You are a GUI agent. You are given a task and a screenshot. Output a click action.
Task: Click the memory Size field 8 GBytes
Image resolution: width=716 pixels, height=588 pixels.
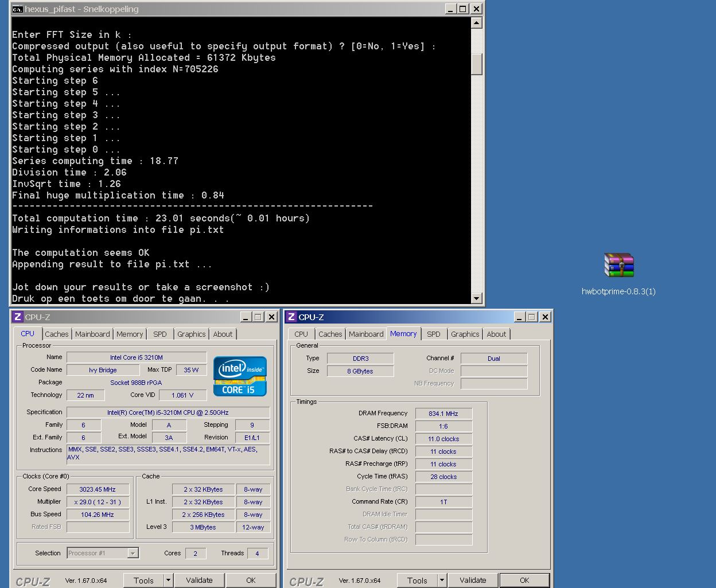(x=360, y=371)
